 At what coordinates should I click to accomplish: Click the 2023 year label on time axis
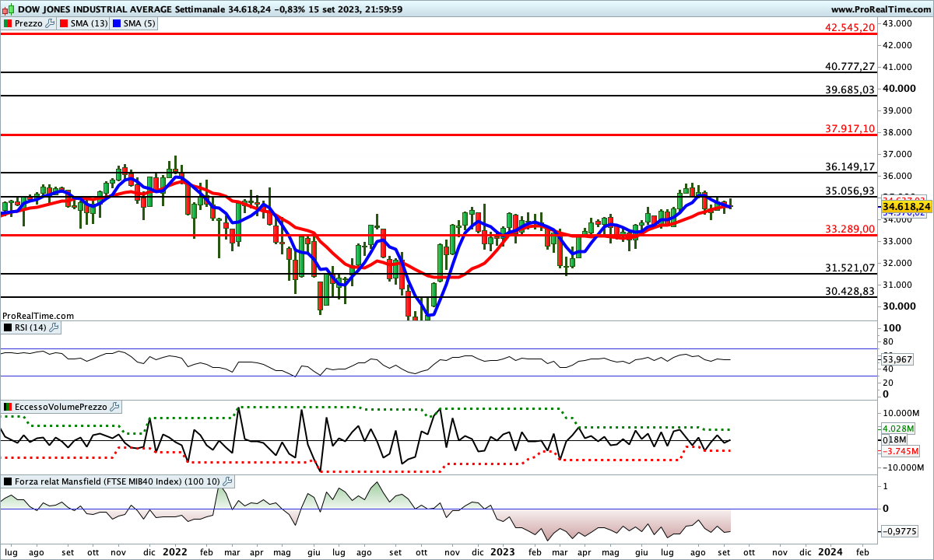(503, 551)
